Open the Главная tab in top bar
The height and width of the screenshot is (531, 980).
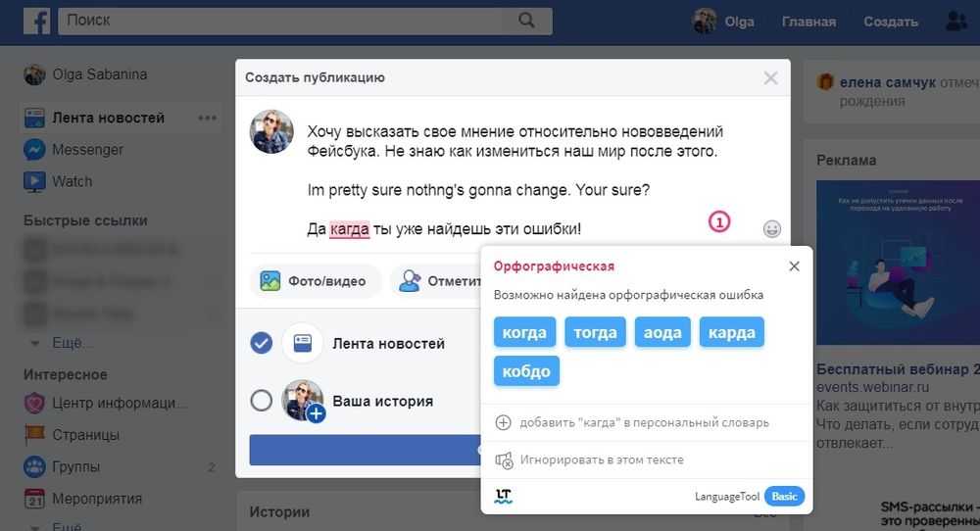[808, 21]
